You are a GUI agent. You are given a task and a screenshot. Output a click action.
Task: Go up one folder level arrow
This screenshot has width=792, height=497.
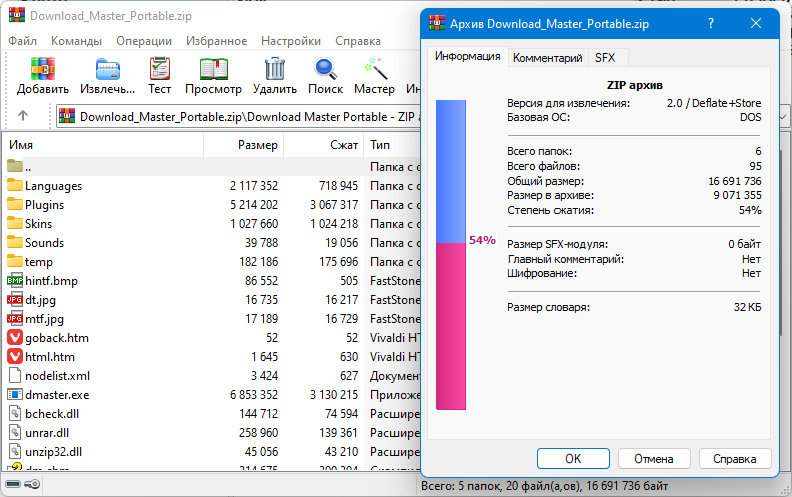pyautogui.click(x=23, y=116)
